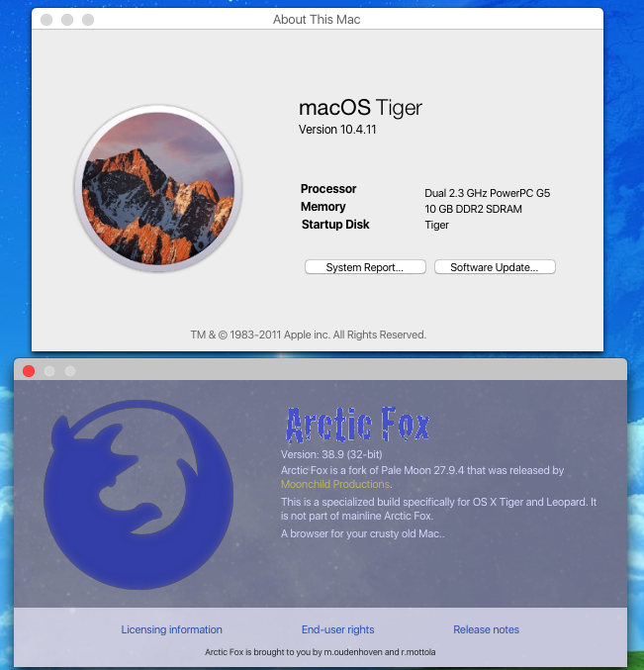The image size is (644, 670).
Task: View Licensing information for Arctic Fox
Action: point(172,629)
